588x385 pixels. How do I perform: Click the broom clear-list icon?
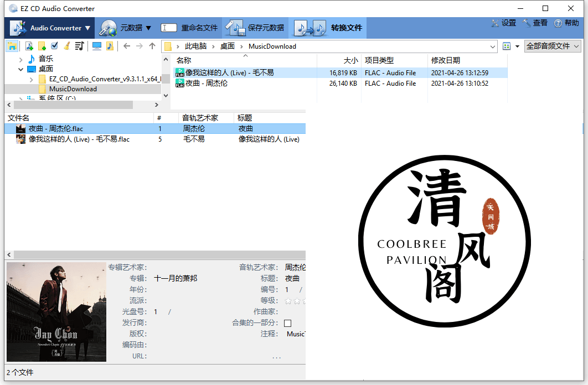67,46
